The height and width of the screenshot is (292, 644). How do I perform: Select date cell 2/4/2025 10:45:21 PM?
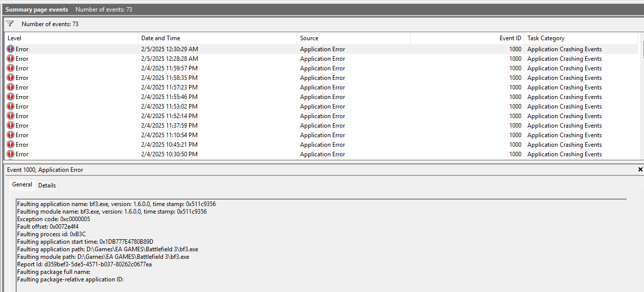pos(169,145)
